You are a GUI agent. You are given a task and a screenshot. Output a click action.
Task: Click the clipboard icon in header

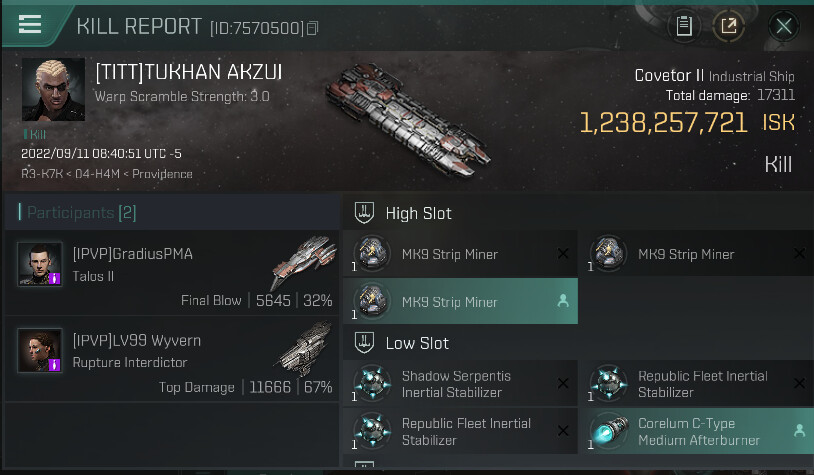click(684, 26)
